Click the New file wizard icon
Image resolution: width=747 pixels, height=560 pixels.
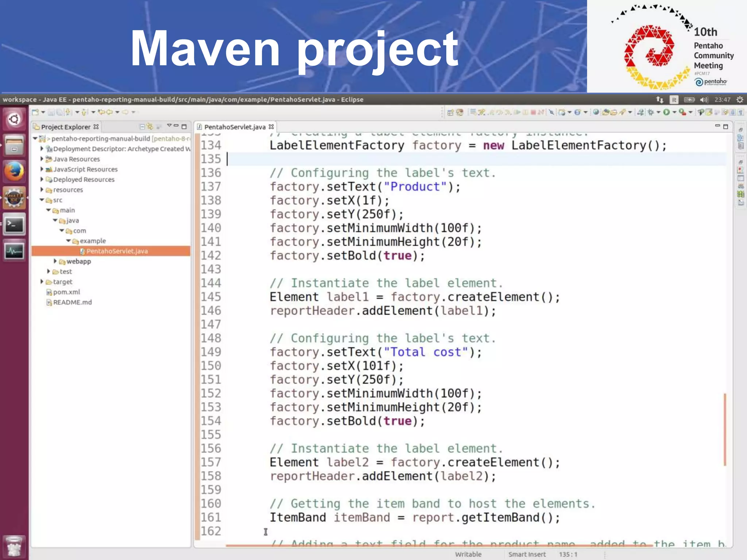35,112
